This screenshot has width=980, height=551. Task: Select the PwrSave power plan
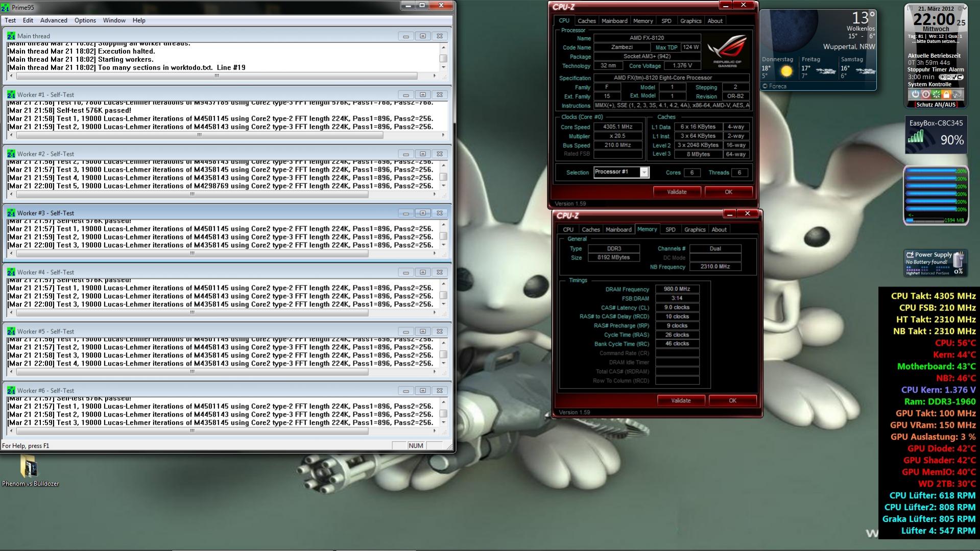point(942,273)
